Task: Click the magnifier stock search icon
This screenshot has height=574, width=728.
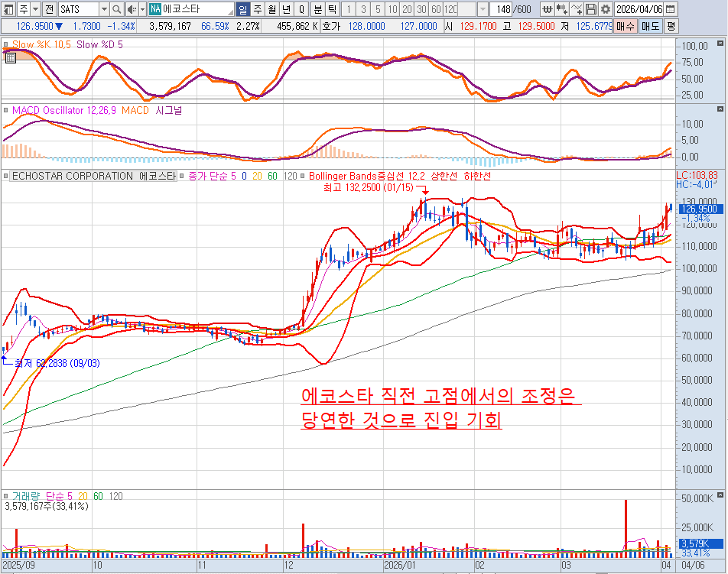Action: coord(116,9)
